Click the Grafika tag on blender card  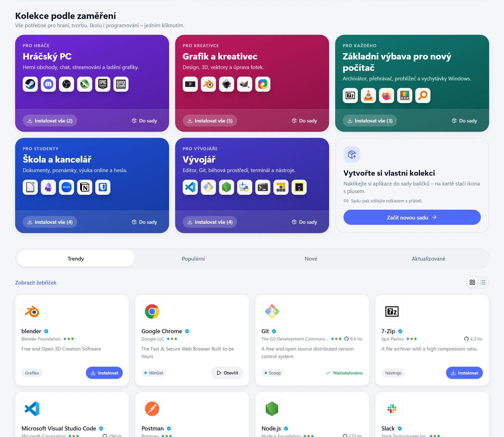[x=32, y=373]
